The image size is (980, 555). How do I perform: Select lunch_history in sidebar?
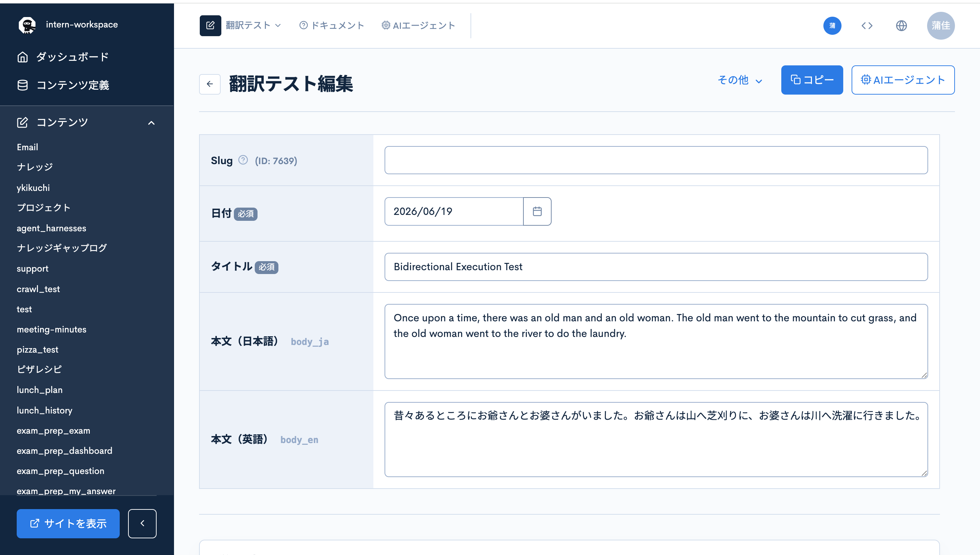pos(45,410)
